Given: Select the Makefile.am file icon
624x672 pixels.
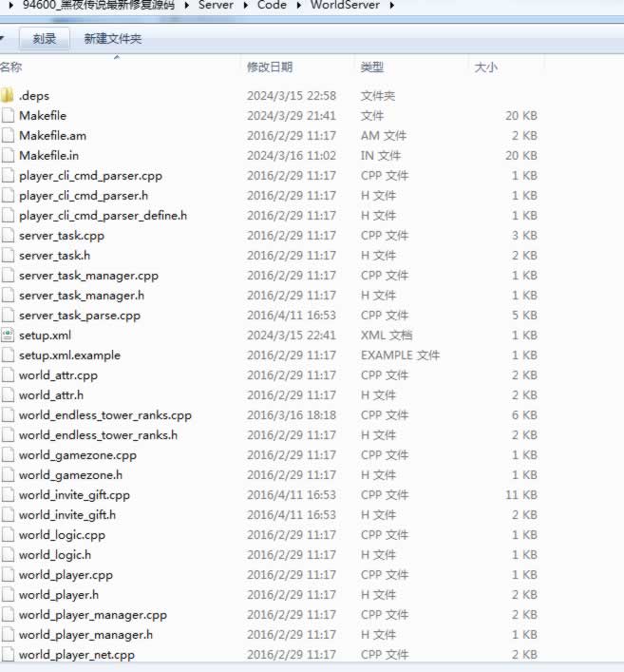Looking at the screenshot, I should 8,135.
